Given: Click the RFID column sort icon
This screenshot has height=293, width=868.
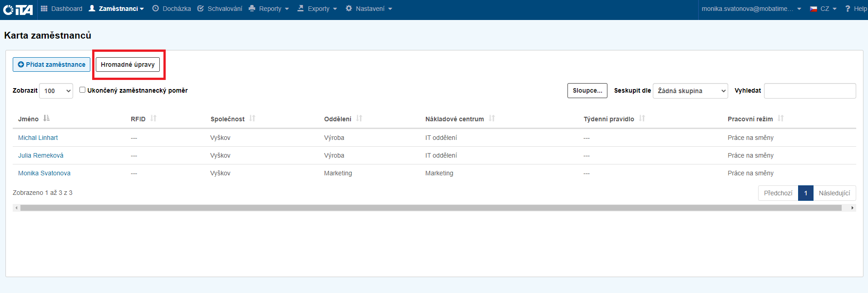Looking at the screenshot, I should pyautogui.click(x=153, y=119).
